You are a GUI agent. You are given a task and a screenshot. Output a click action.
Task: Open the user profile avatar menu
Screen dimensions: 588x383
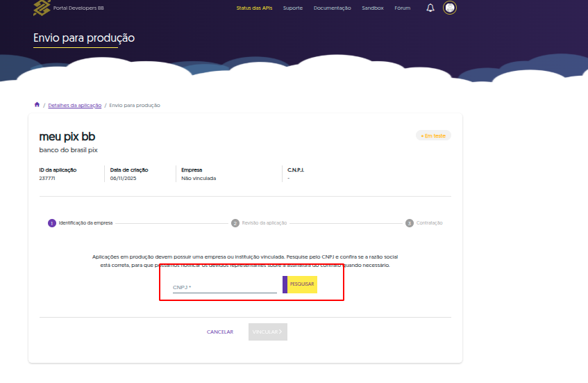coord(450,8)
